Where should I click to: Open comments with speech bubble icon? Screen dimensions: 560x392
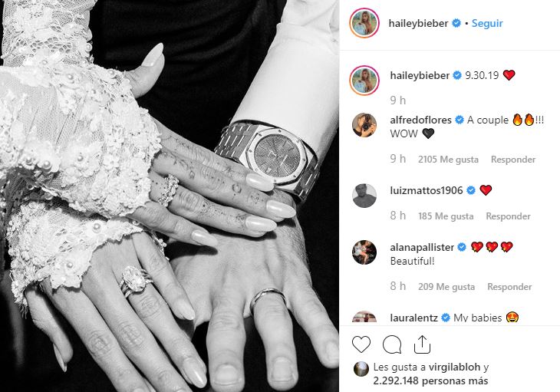click(x=392, y=344)
